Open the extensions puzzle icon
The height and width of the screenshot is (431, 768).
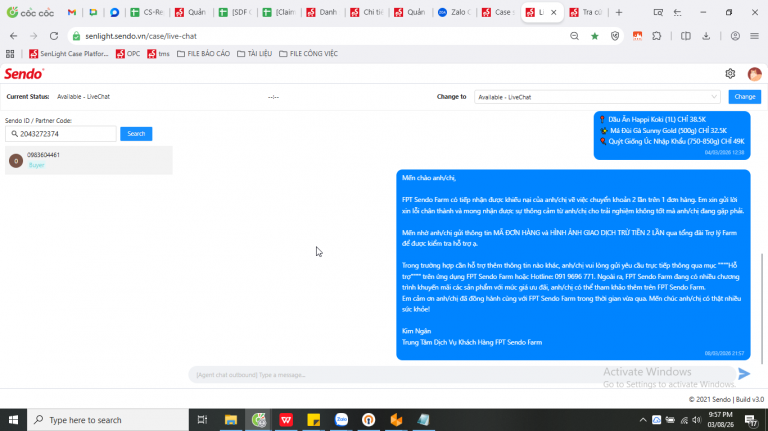click(657, 36)
